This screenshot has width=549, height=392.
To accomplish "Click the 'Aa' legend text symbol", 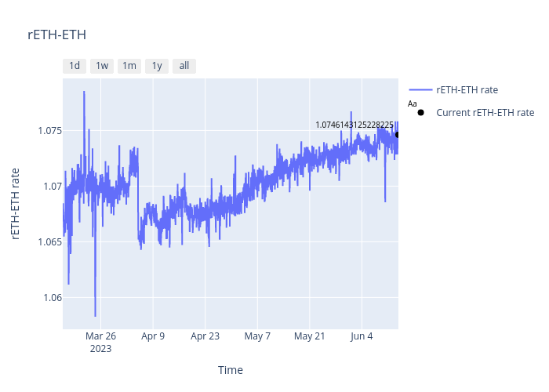I will pos(413,103).
